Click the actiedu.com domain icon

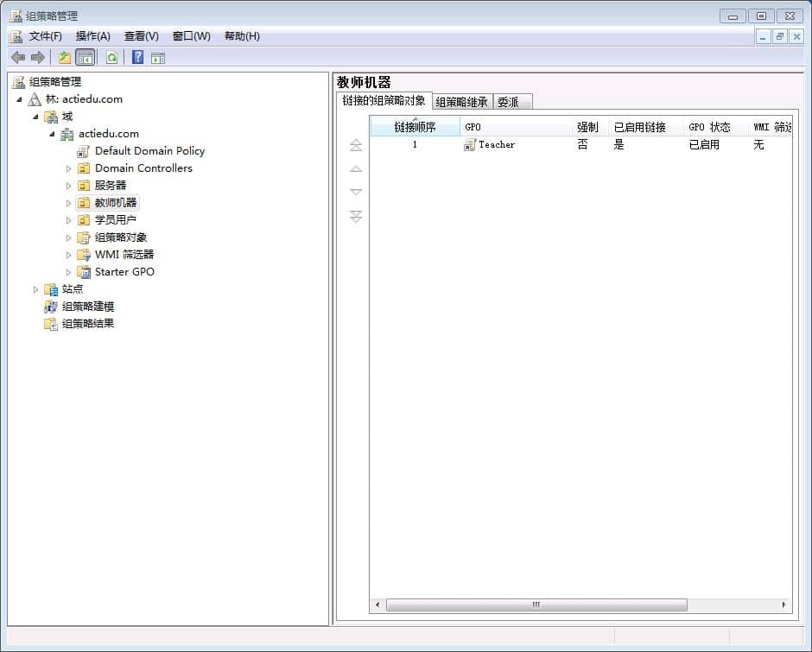point(67,134)
